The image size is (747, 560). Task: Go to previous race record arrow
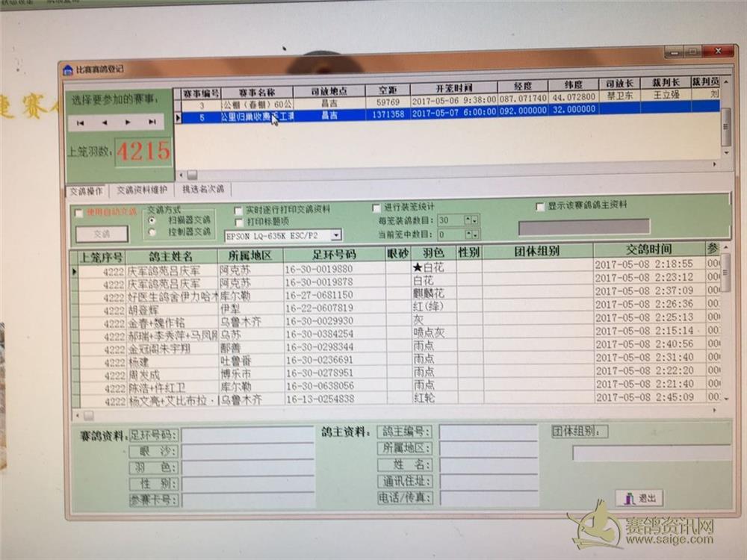(x=104, y=122)
